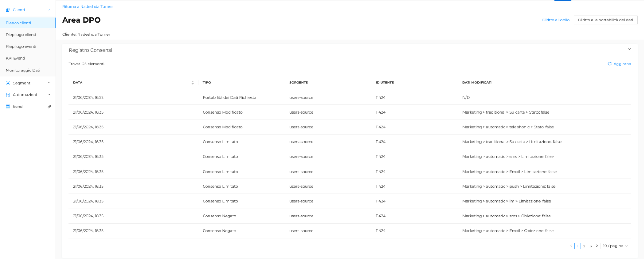644x259 pixels.
Task: Click Diritto alla portabilità dei dati button
Action: 605,20
